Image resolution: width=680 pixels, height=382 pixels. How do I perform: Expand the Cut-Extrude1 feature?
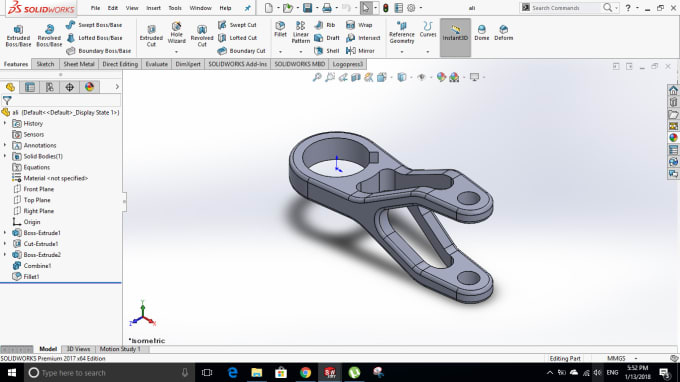pyautogui.click(x=5, y=244)
